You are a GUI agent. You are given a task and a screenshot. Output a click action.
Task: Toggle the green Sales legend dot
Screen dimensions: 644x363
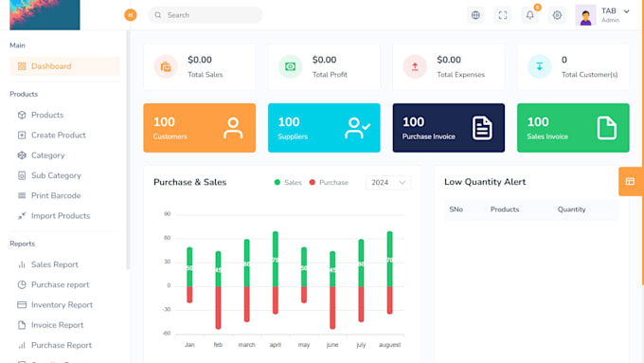point(277,182)
